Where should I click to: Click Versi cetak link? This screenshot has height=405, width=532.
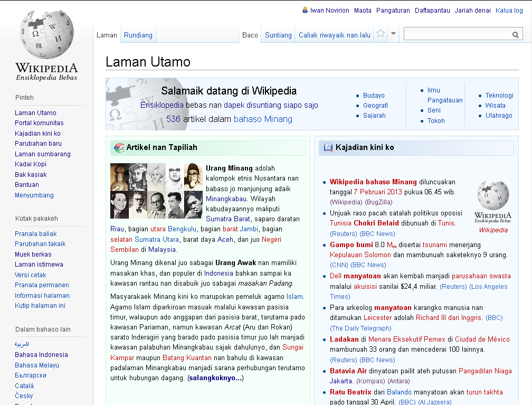[30, 275]
